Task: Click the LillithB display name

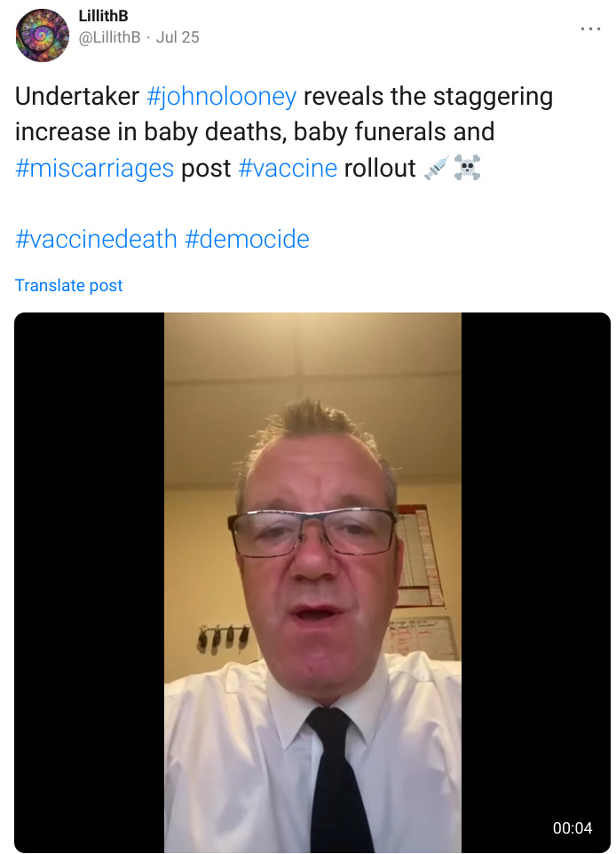Action: coord(103,16)
